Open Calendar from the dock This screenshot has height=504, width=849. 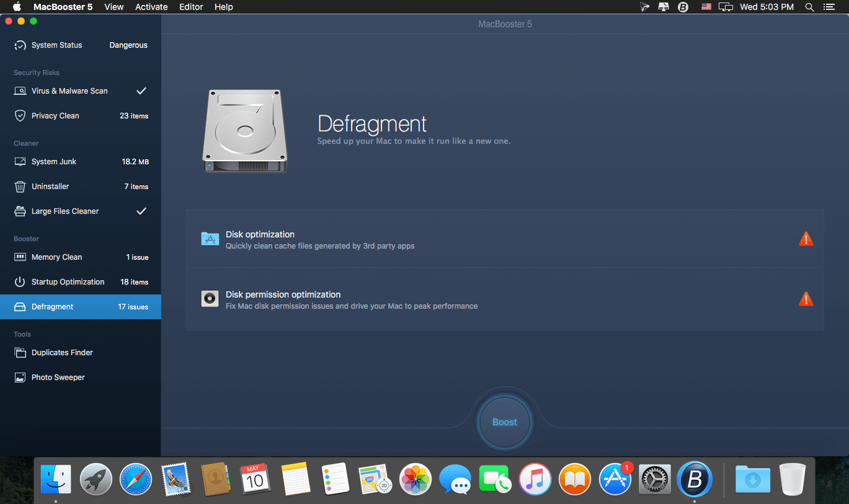255,479
